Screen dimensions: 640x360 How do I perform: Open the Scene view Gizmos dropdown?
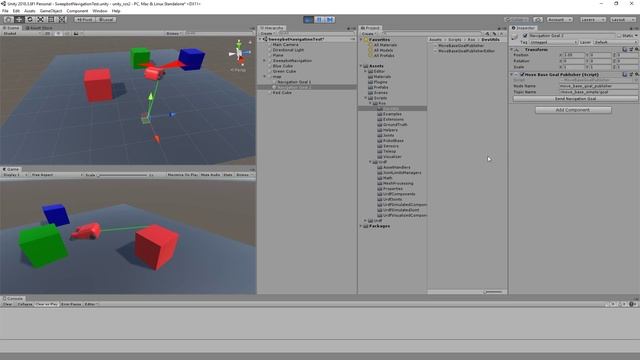pyautogui.click(x=173, y=33)
